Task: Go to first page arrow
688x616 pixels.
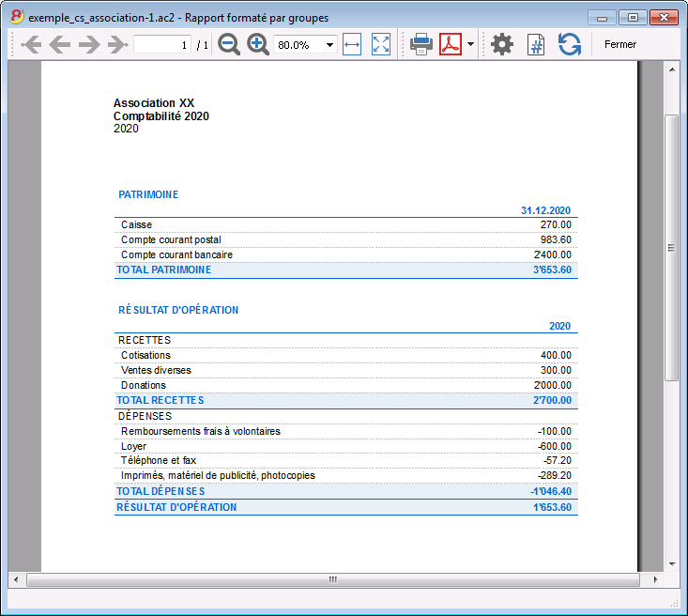Action: (31, 44)
